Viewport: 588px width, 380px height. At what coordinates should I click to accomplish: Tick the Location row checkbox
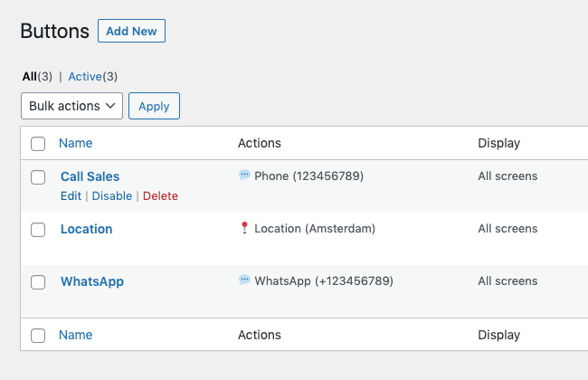click(x=38, y=230)
